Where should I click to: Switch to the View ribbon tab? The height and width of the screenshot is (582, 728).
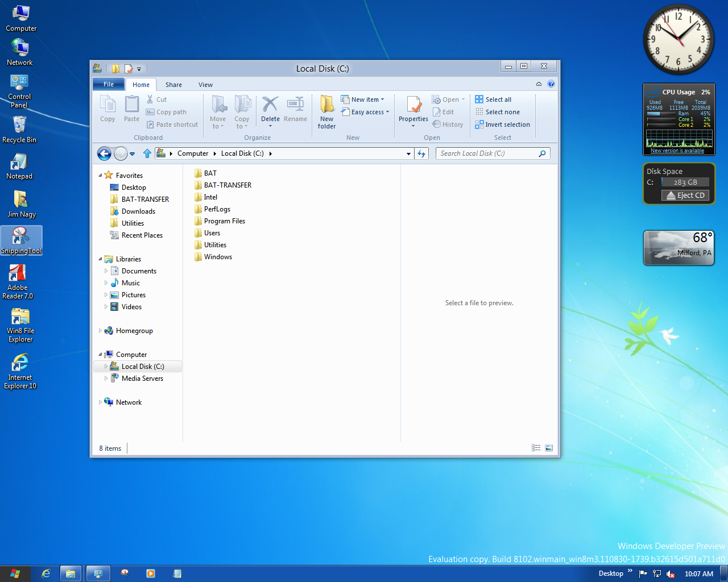(205, 85)
